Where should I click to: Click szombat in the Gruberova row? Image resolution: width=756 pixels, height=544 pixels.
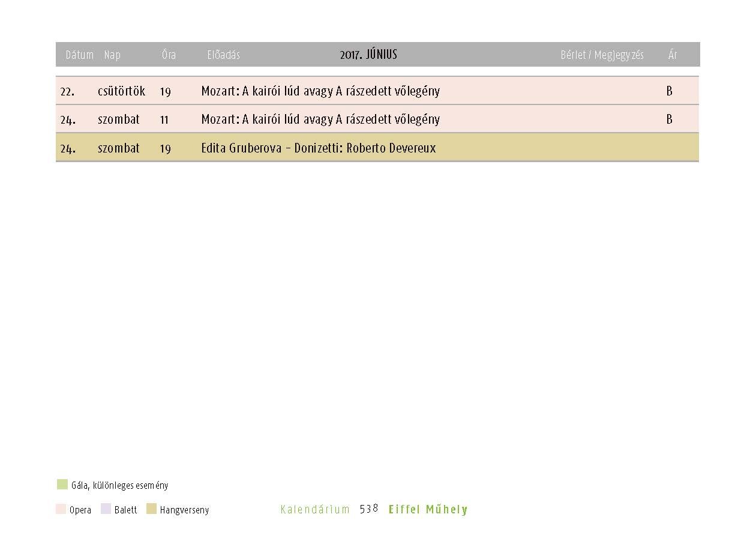click(119, 148)
